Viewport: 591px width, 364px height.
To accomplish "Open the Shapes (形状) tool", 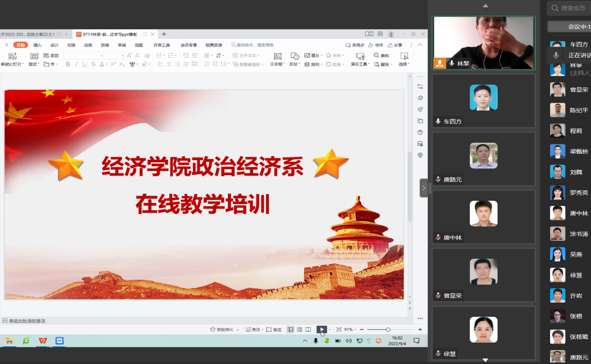I will 294,56.
